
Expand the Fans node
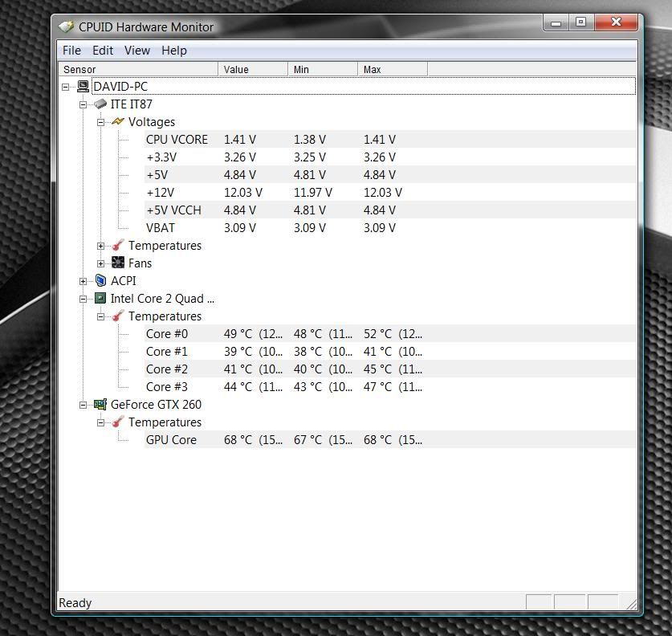(x=101, y=263)
